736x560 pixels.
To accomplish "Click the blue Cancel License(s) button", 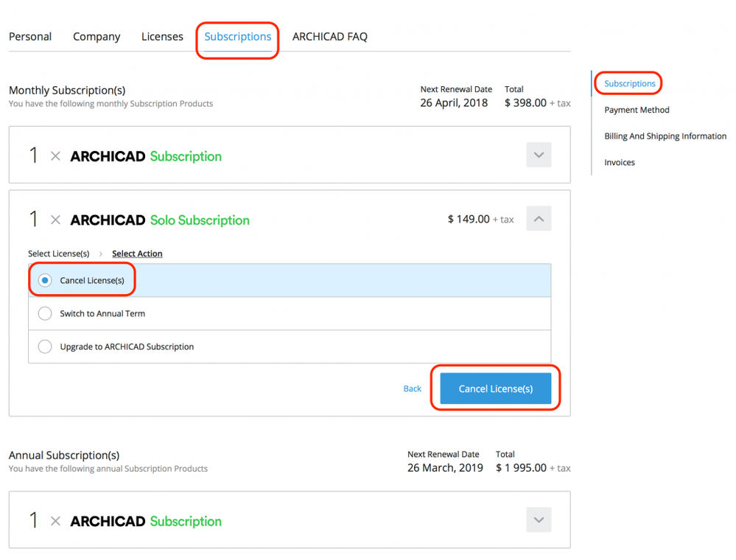I will (495, 388).
